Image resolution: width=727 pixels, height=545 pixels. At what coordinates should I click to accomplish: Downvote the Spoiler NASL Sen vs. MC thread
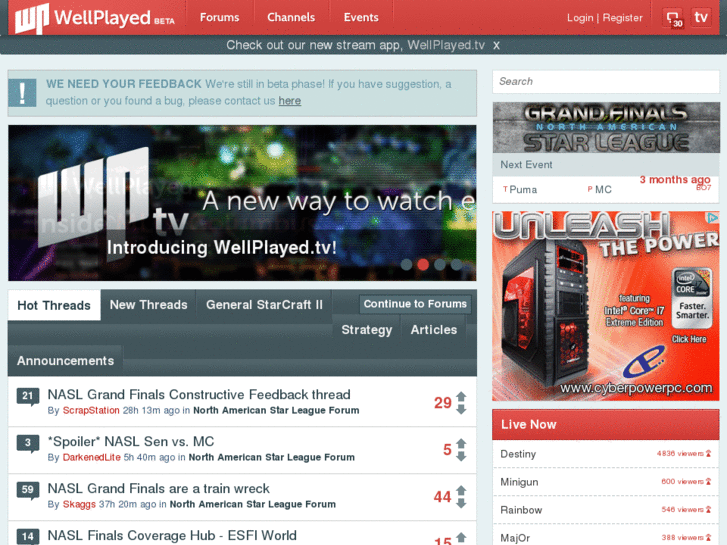point(461,456)
